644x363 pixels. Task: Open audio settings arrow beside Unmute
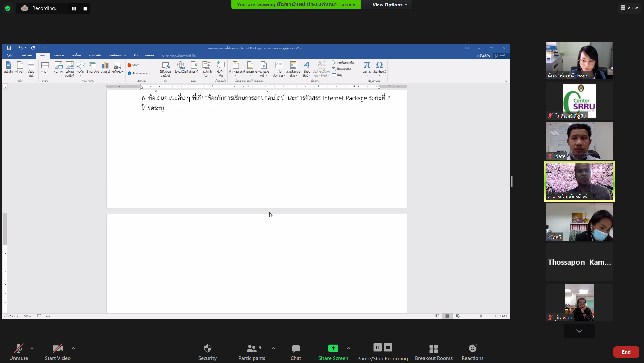coord(32,348)
